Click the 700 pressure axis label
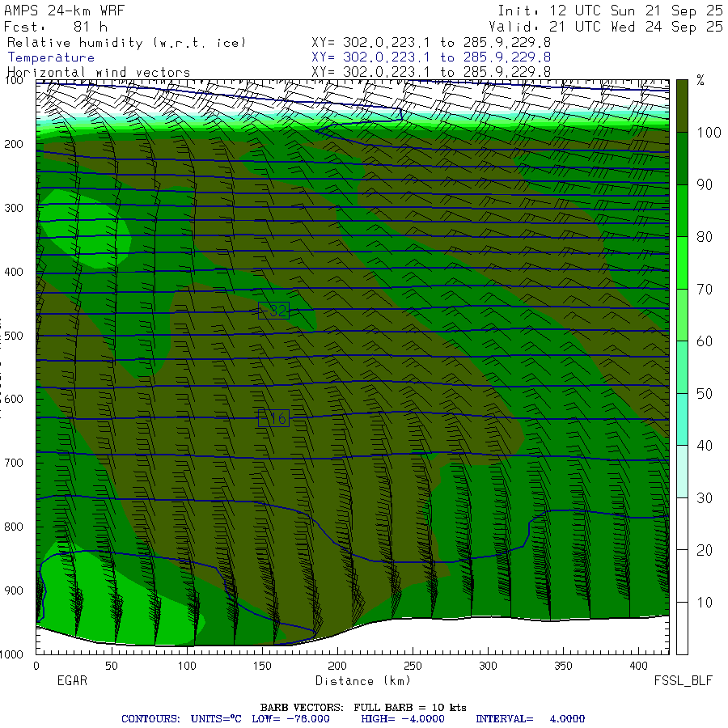The width and height of the screenshot is (728, 728). (x=14, y=463)
